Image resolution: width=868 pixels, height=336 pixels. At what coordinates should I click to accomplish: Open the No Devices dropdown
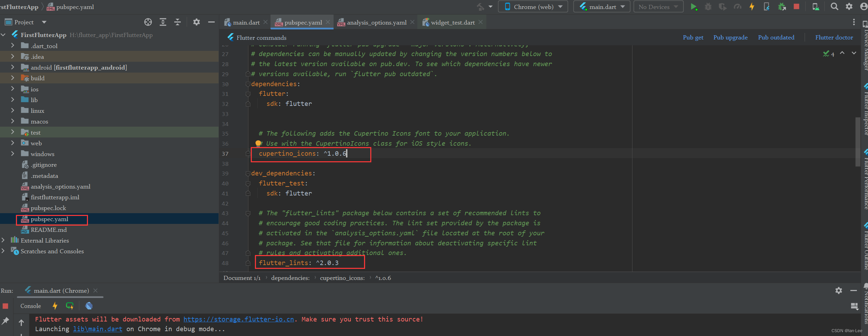coord(657,6)
